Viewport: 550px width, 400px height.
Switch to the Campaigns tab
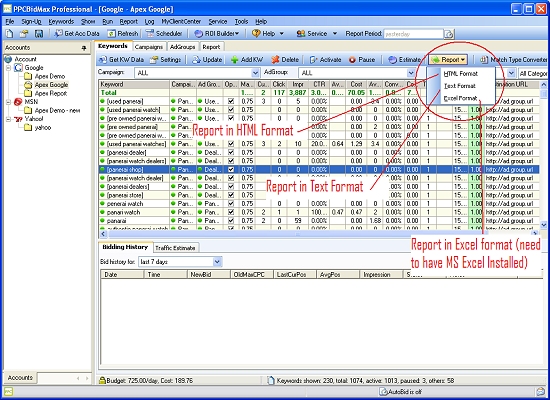click(148, 47)
